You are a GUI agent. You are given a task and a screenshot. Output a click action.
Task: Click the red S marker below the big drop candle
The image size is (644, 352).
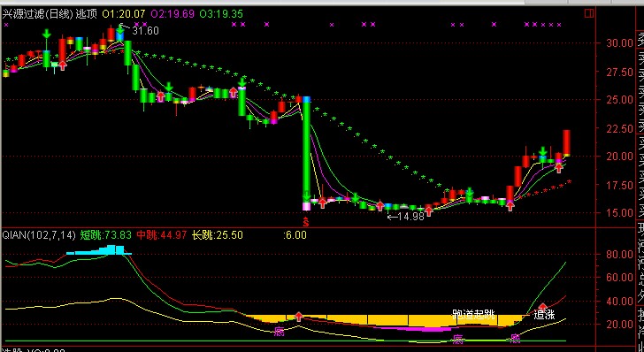(x=306, y=222)
